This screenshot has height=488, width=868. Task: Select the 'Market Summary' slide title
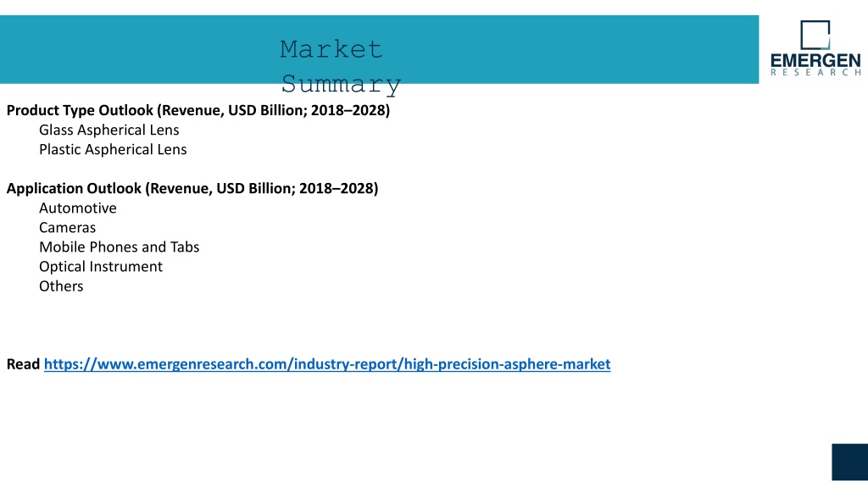[341, 66]
